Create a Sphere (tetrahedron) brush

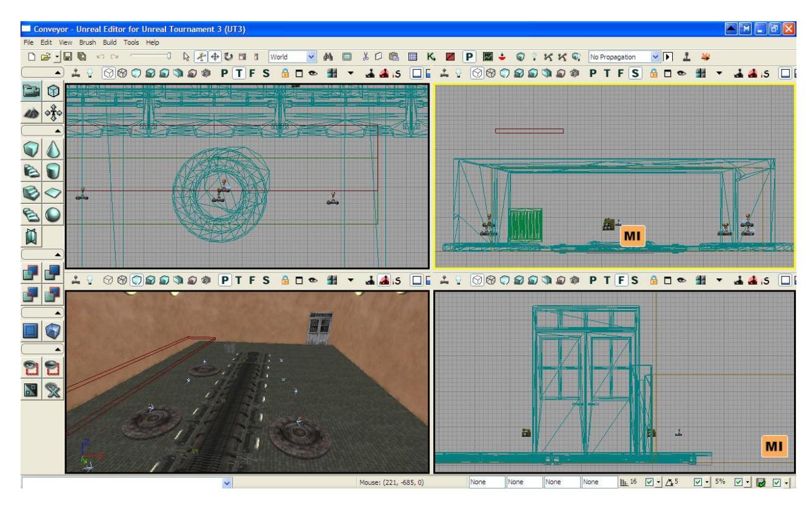tap(52, 214)
